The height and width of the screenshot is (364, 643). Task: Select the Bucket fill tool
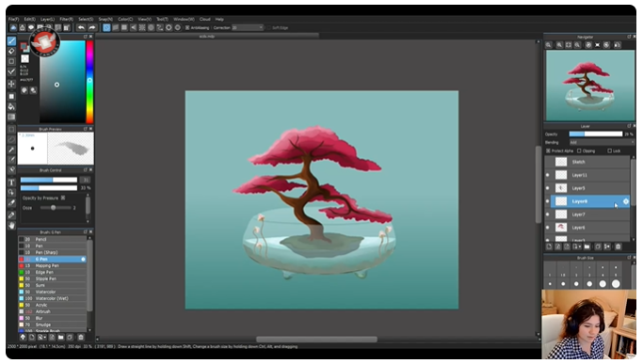click(11, 107)
